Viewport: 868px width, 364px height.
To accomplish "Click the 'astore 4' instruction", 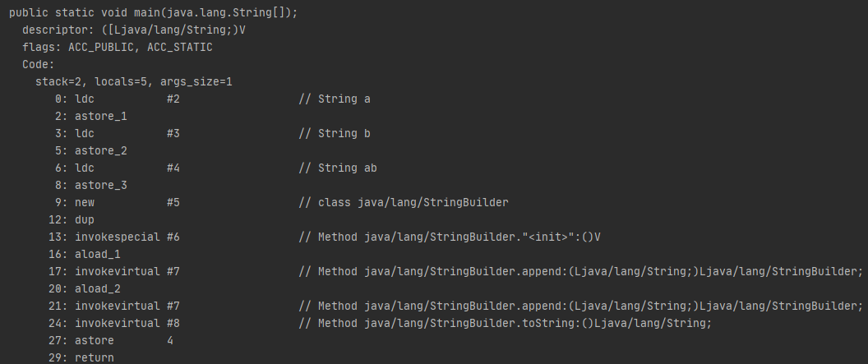I will click(x=123, y=340).
